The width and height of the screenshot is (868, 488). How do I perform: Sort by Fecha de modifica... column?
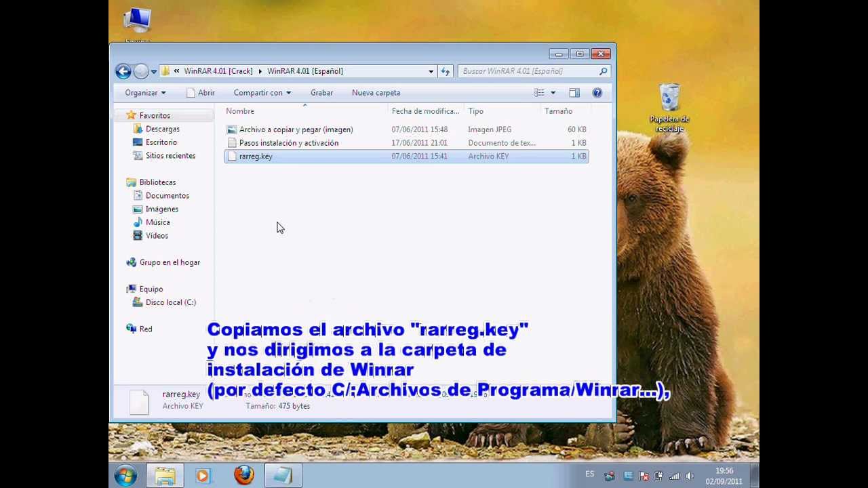[x=425, y=111]
